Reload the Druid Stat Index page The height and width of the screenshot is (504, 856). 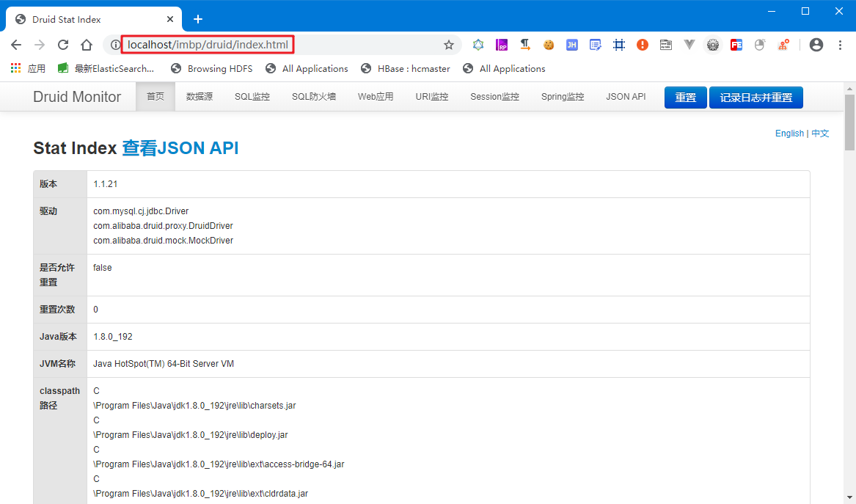tap(63, 45)
